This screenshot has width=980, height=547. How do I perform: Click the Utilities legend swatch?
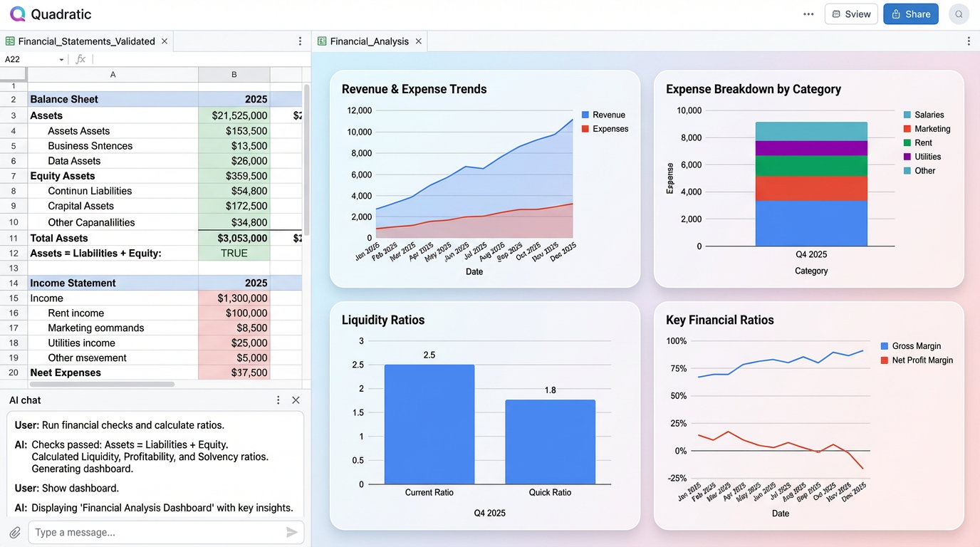pyautogui.click(x=907, y=157)
